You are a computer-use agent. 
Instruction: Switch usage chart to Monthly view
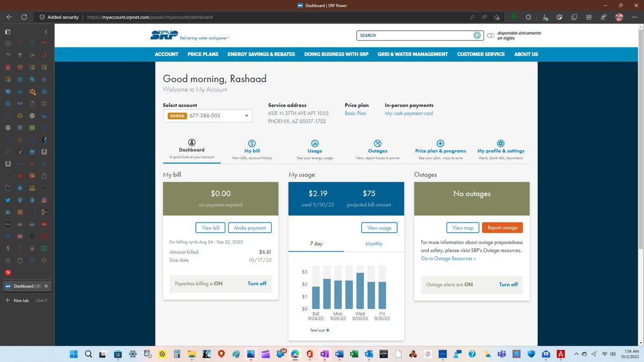coord(374,243)
